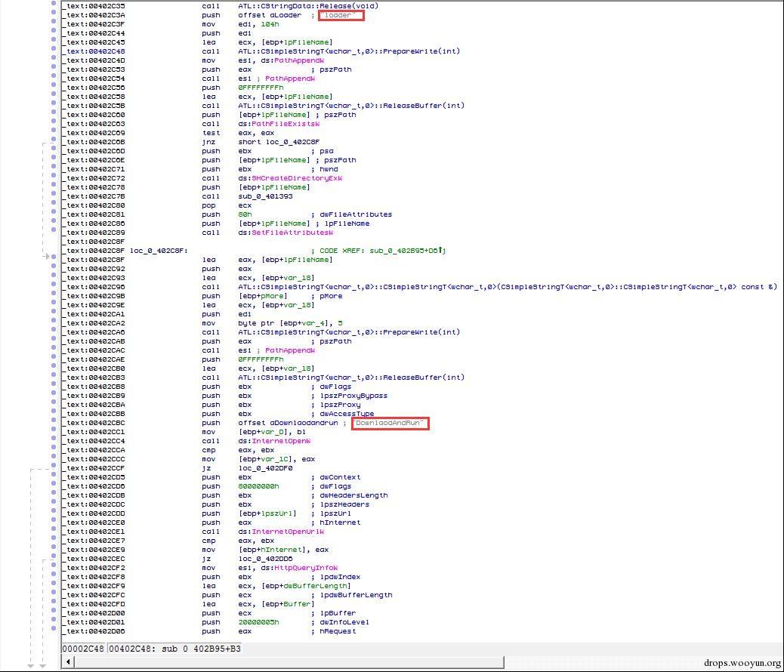
Task: Click the [ebp+hInternet], eax operand
Action: point(283,550)
